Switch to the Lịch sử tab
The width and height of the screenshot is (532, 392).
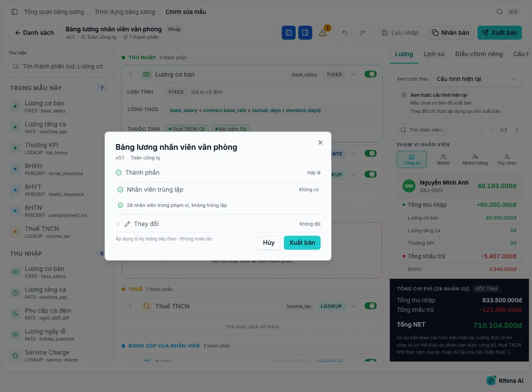[x=434, y=54]
